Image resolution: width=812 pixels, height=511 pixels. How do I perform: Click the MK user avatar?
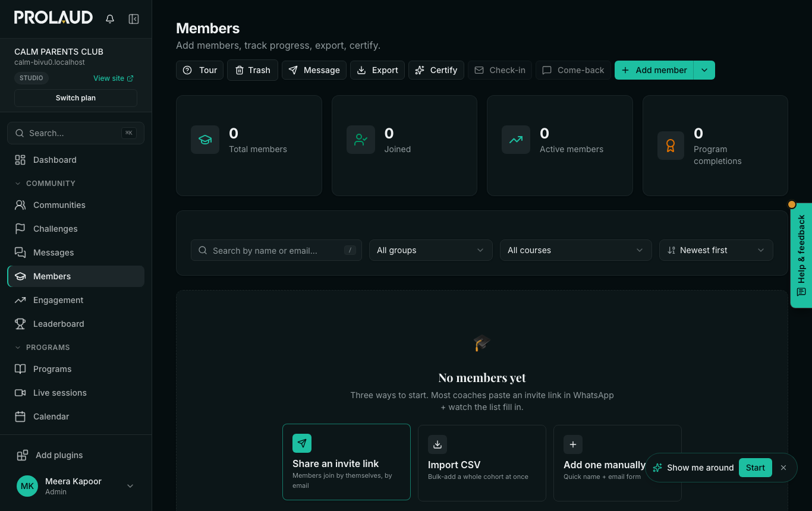[27, 486]
